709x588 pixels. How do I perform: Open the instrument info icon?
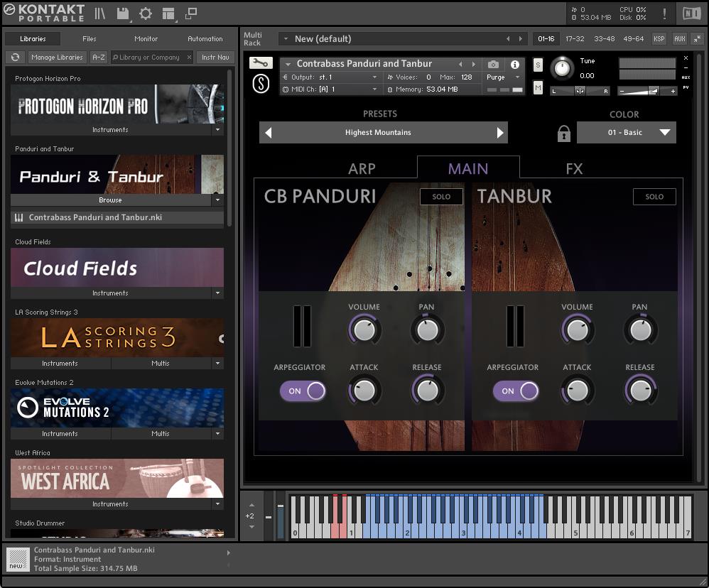[515, 64]
